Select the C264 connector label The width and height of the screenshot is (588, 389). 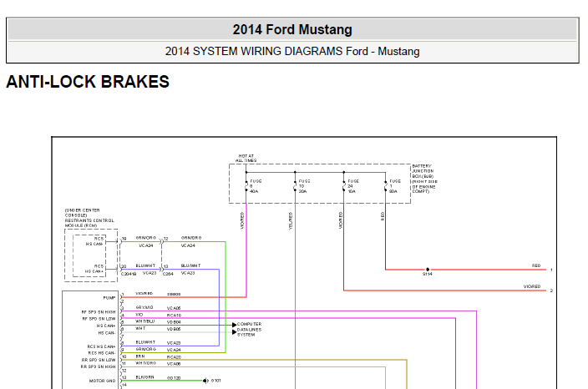click(168, 274)
